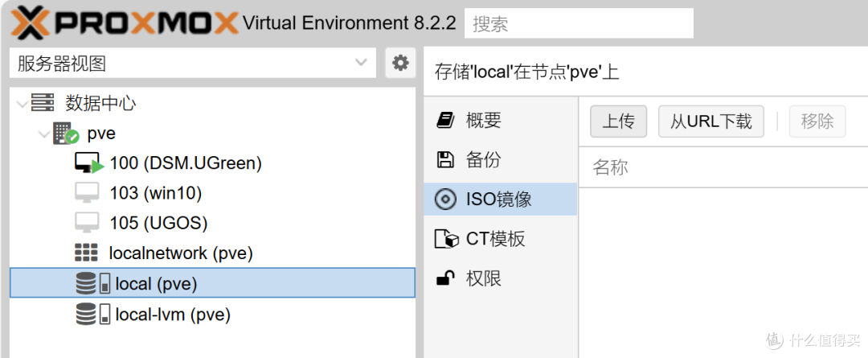
Task: Click the pve node building icon
Action: [x=65, y=134]
